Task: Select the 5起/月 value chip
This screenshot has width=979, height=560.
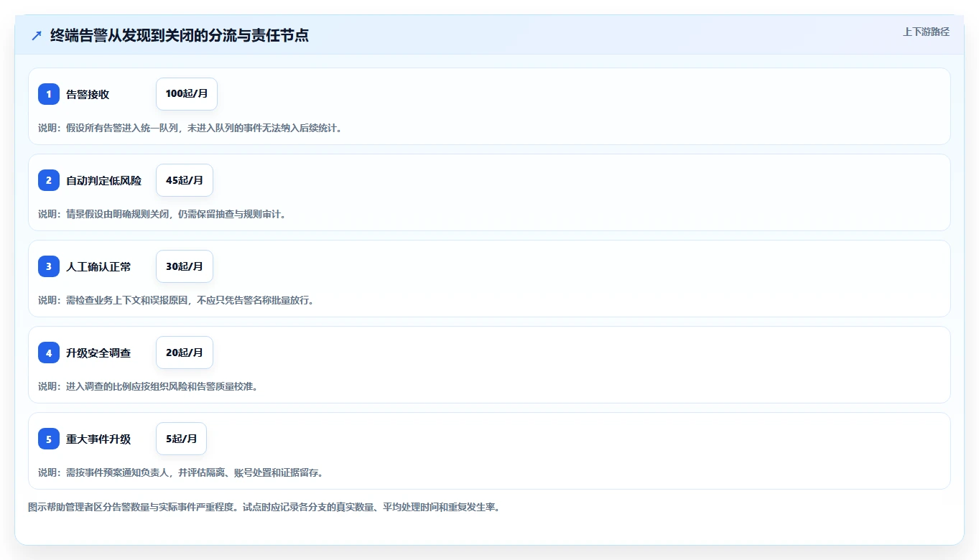Action: point(181,439)
